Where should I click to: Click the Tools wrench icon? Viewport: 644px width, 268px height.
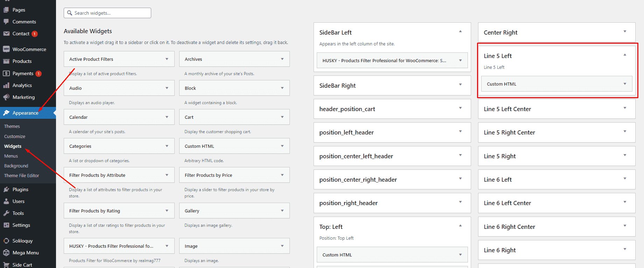point(6,213)
